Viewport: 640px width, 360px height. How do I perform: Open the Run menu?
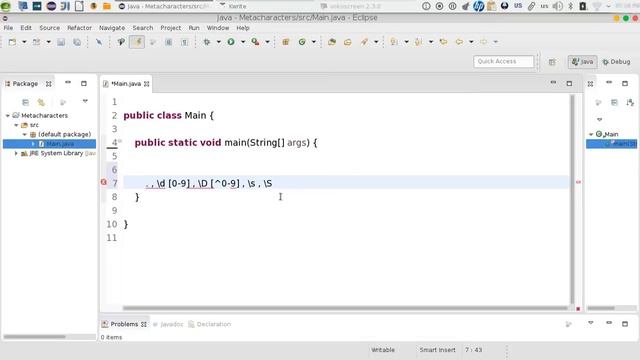point(194,28)
